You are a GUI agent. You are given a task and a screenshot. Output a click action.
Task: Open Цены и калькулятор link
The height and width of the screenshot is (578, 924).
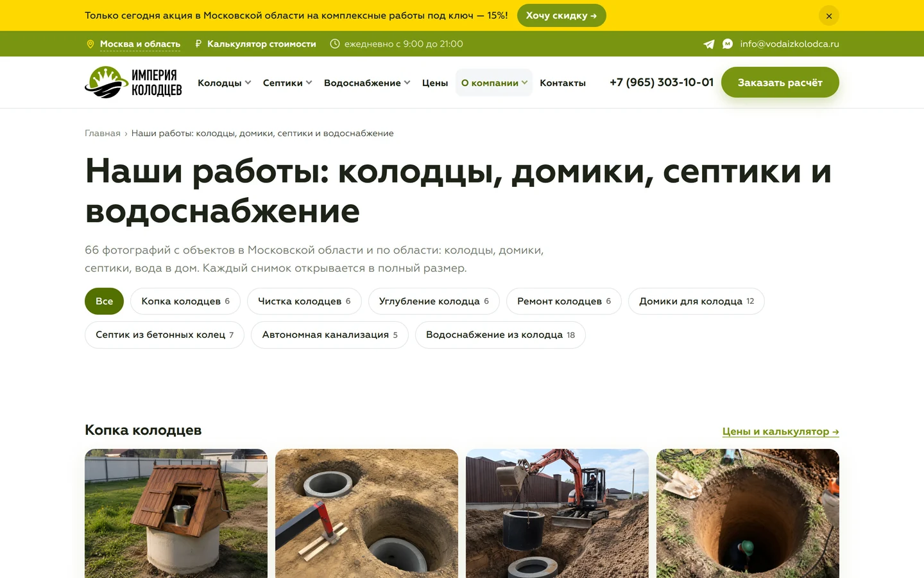coord(781,432)
